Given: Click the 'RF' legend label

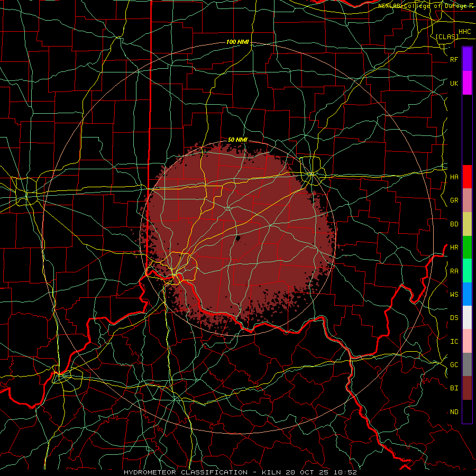Looking at the screenshot, I should 454,59.
